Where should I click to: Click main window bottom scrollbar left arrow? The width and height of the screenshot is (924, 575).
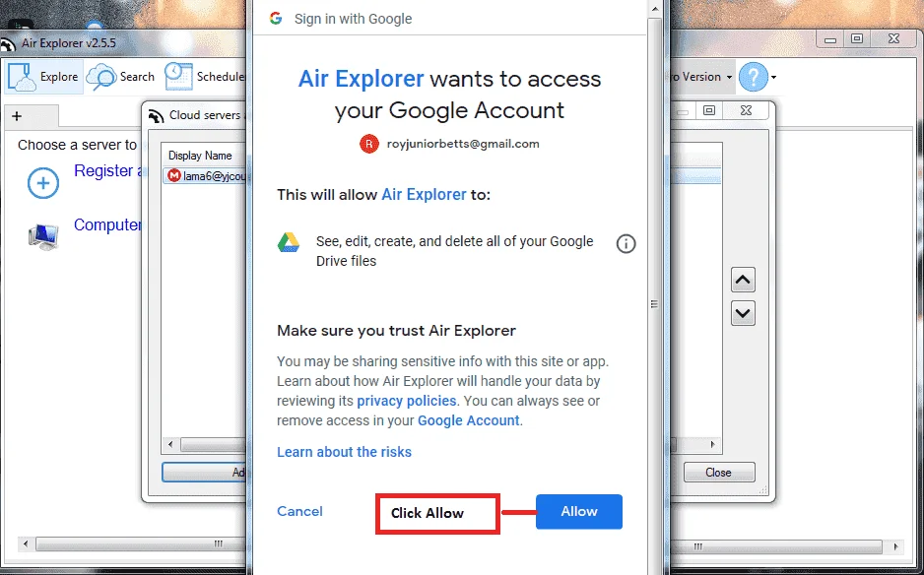26,544
